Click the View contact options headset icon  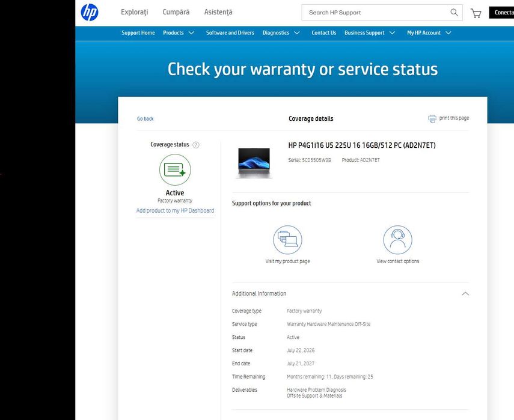[397, 240]
